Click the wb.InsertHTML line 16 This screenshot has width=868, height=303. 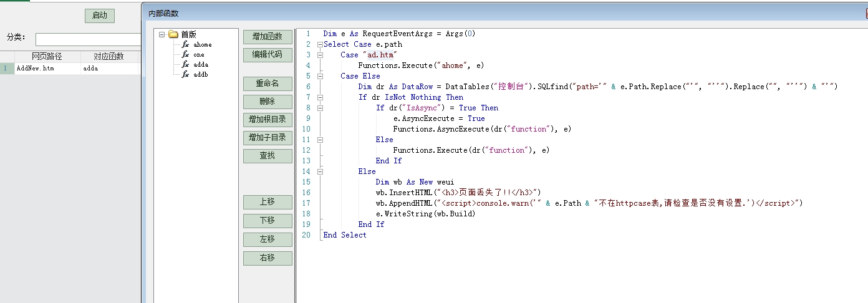coord(458,193)
